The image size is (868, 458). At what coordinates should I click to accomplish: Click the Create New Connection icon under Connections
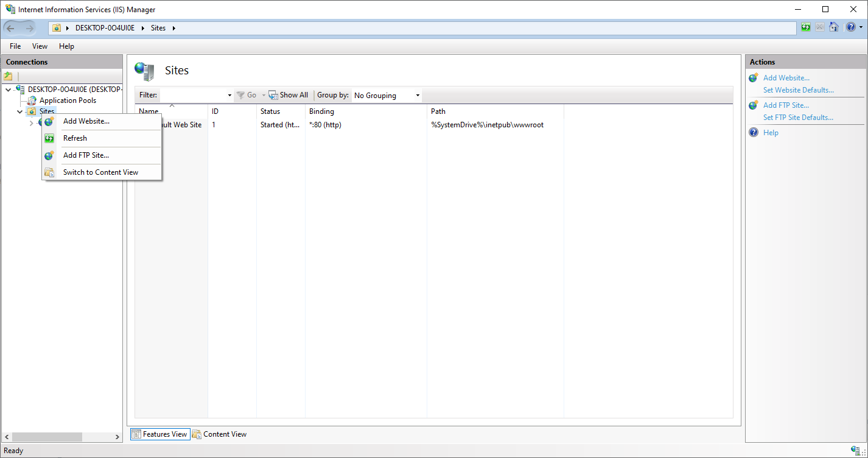(x=8, y=76)
